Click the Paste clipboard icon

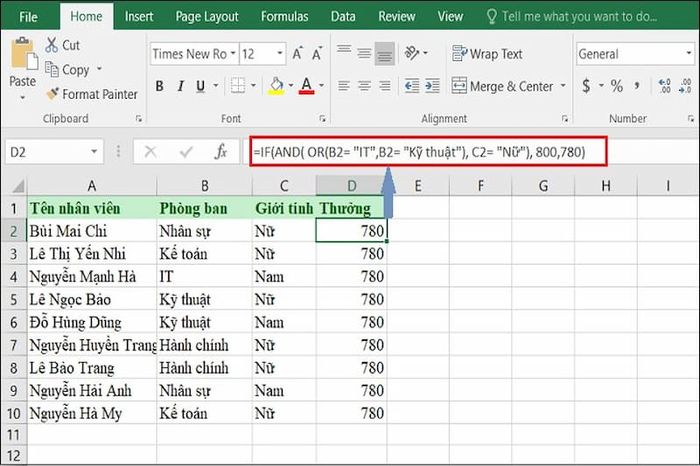tap(23, 54)
